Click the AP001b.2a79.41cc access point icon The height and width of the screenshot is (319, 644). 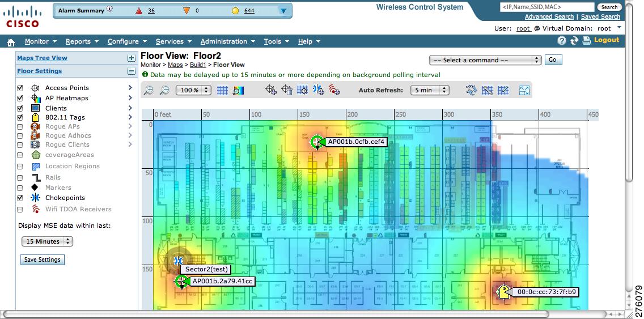[181, 282]
